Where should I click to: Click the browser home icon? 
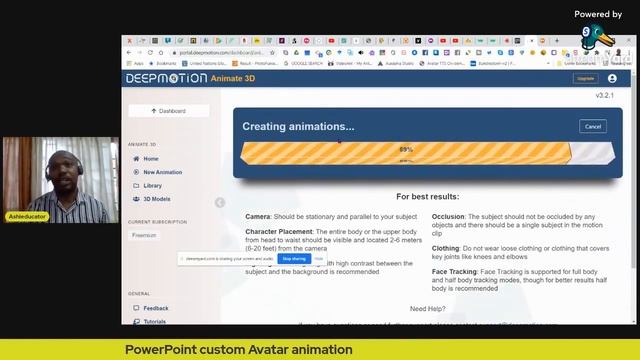click(161, 53)
